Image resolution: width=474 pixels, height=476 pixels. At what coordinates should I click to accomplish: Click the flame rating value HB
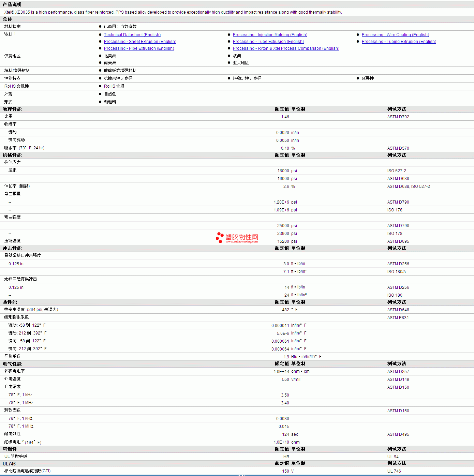(286, 457)
